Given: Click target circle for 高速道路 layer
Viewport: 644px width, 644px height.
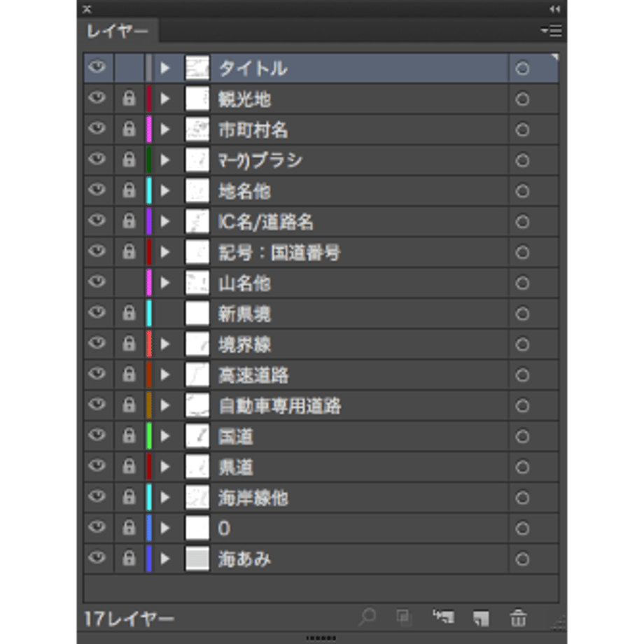Looking at the screenshot, I should 522,375.
